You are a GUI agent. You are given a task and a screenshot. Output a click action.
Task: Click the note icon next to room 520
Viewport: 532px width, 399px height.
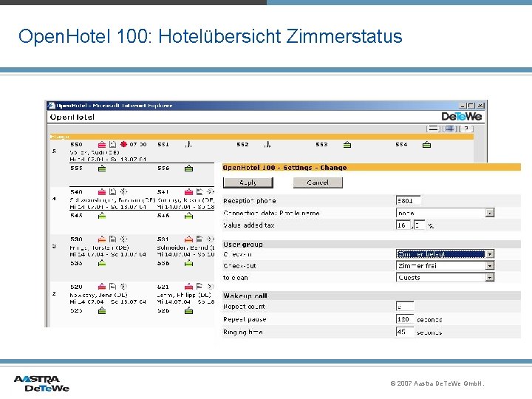tap(112, 287)
